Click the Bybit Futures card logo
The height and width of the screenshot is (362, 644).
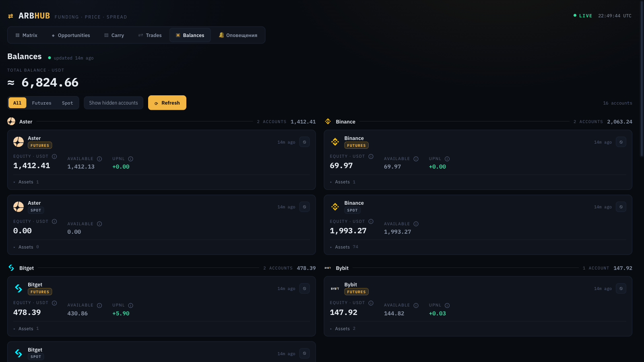[x=335, y=288]
